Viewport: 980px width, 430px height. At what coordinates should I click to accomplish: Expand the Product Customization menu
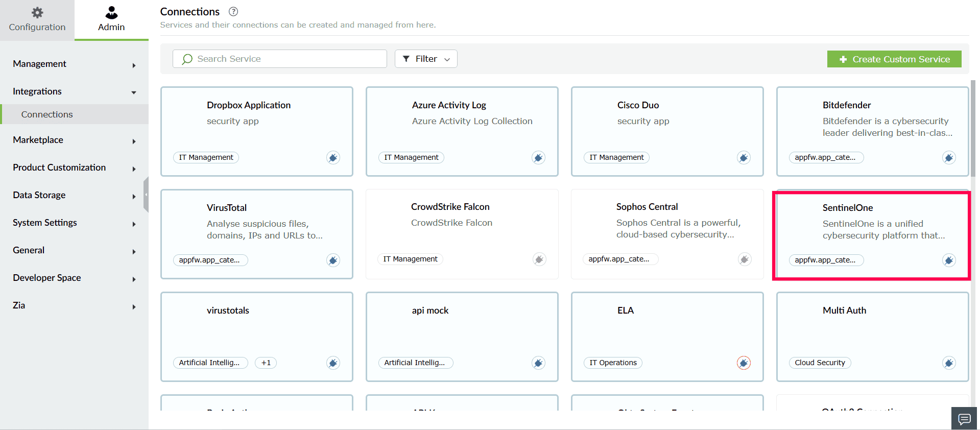[74, 168]
